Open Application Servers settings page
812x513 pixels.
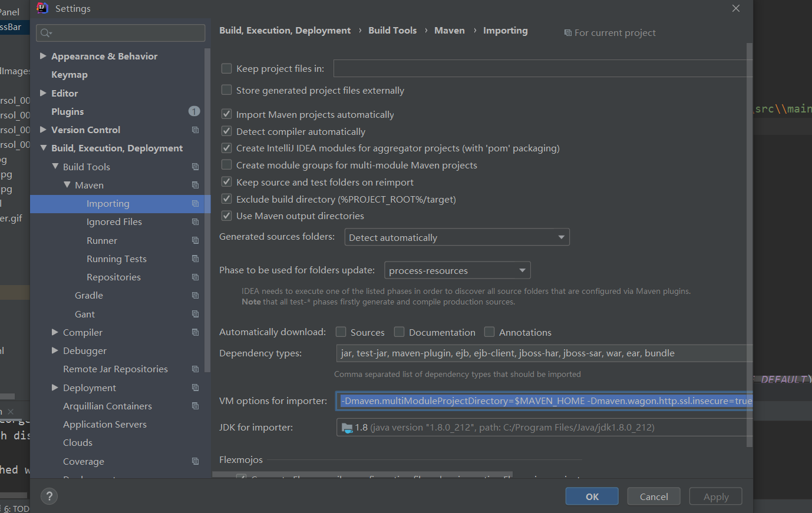pos(104,424)
